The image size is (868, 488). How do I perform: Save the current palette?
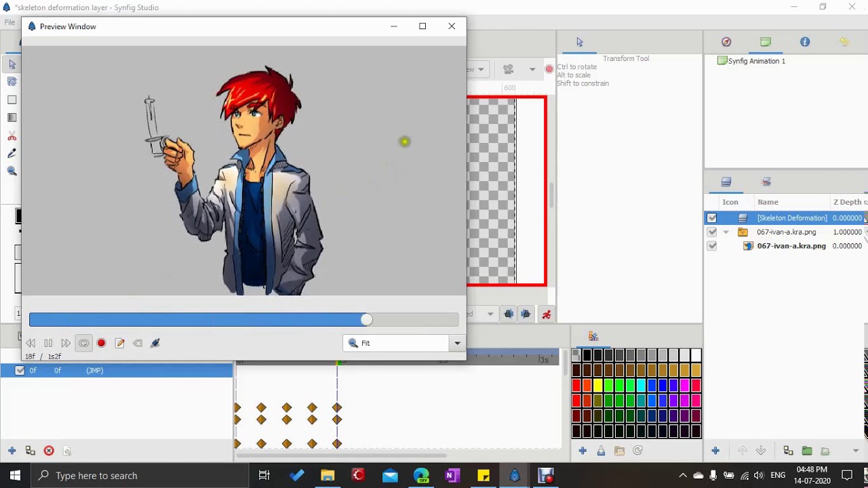601,451
